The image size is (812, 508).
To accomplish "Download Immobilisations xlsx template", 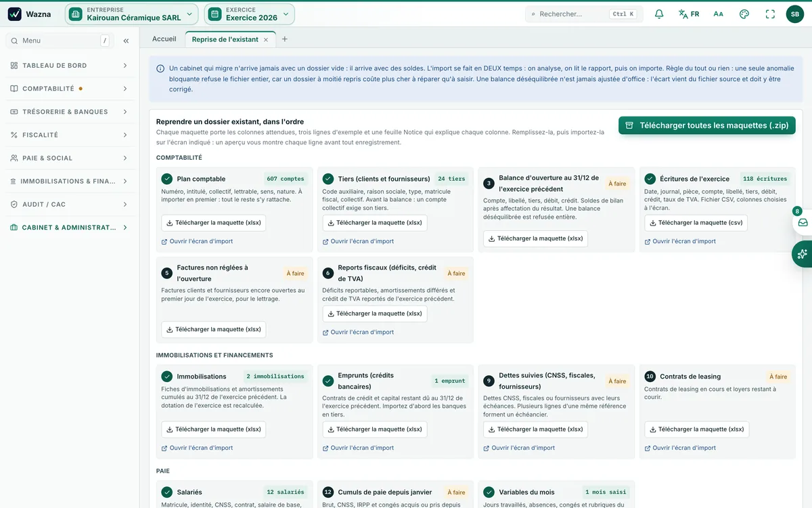I will 214,429.
